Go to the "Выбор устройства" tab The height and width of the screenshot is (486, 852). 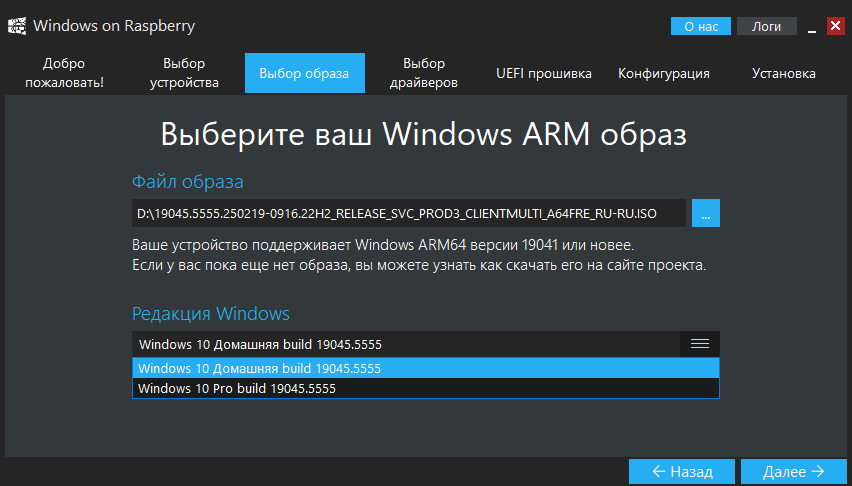(x=184, y=73)
